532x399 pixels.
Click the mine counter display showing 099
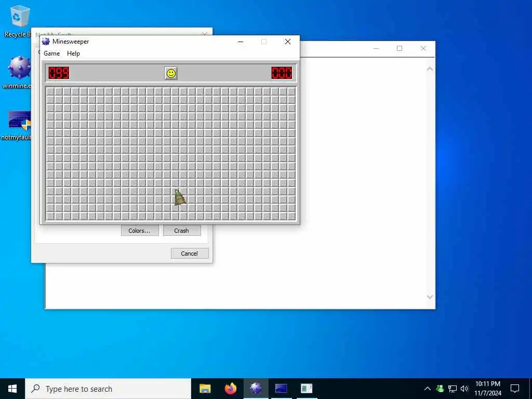[59, 73]
